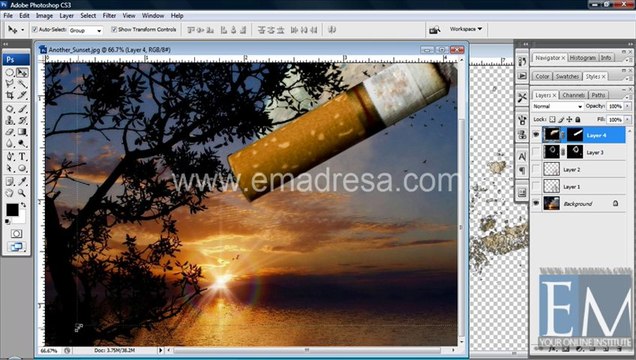Show Layer 1 visibility box

tap(536, 186)
